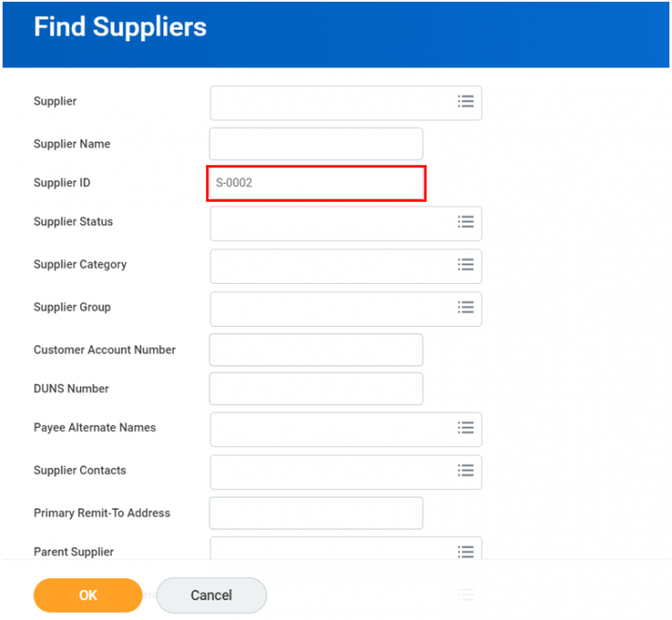Click the Supplier Name text box
672x620 pixels.
point(315,144)
